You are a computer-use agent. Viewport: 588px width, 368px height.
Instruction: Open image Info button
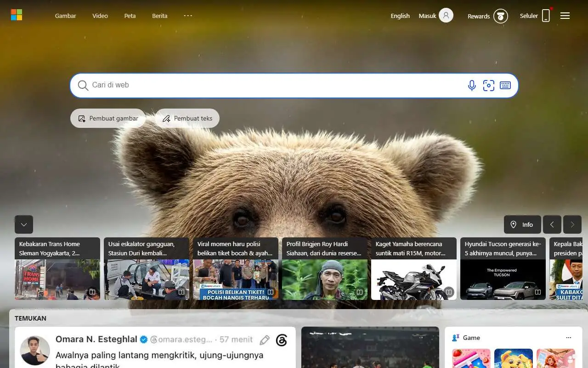pos(522,224)
